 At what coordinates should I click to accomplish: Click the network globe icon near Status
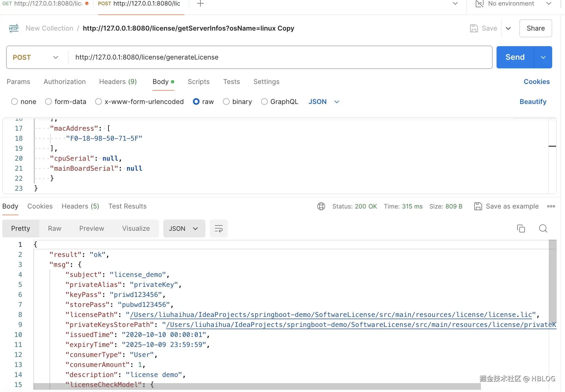pos(321,206)
